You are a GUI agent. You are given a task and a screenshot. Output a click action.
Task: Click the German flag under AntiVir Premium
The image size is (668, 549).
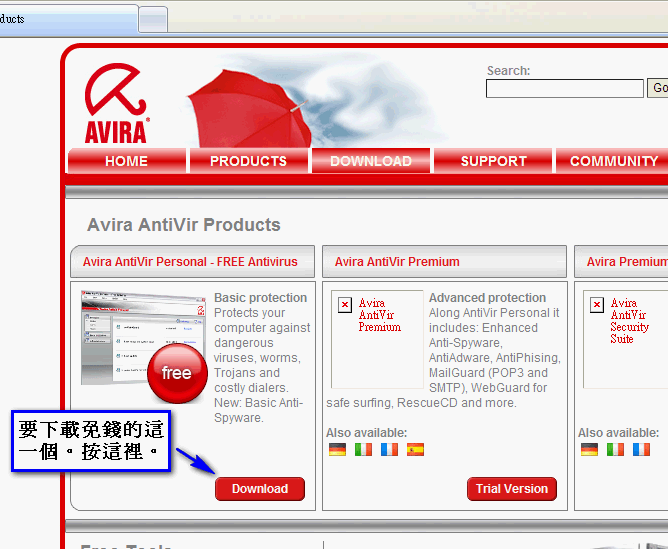pyautogui.click(x=337, y=449)
